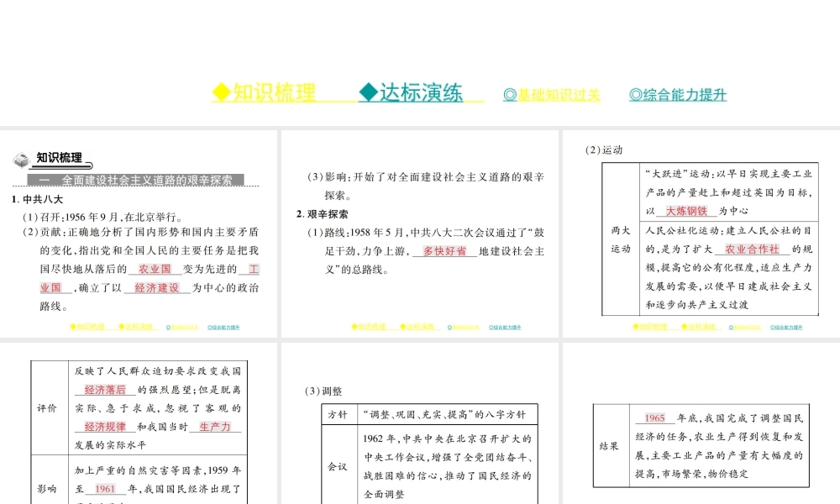This screenshot has width=840, height=504.
Task: Click the red answer 经济规律
Action: pos(105,427)
